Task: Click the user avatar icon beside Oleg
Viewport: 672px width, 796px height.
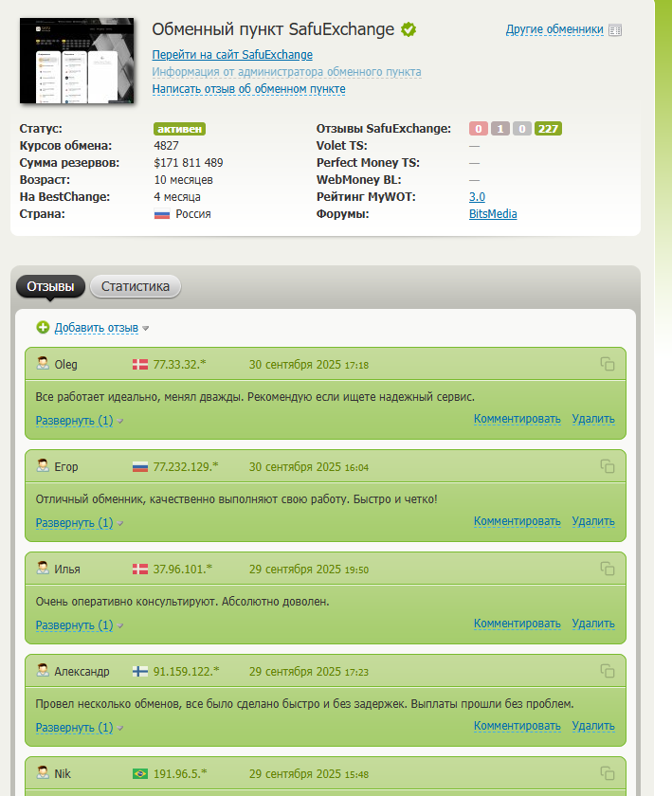Action: point(43,364)
